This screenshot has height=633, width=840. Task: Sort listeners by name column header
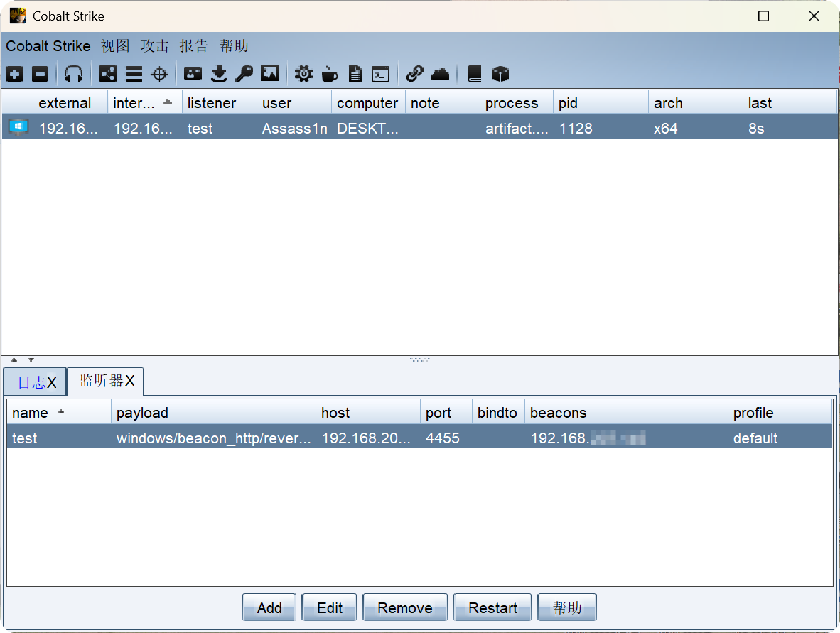tap(59, 412)
